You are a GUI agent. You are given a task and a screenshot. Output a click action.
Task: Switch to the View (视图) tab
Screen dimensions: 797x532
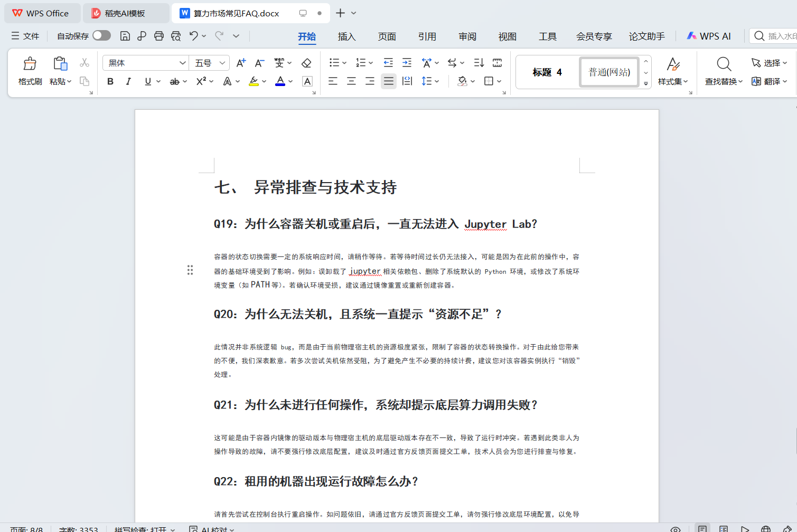click(507, 36)
